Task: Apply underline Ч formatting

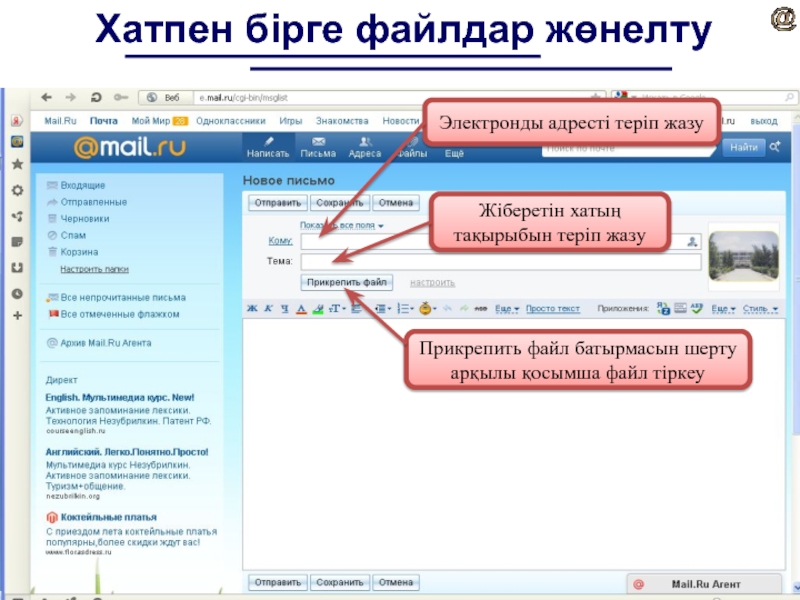Action: click(283, 308)
